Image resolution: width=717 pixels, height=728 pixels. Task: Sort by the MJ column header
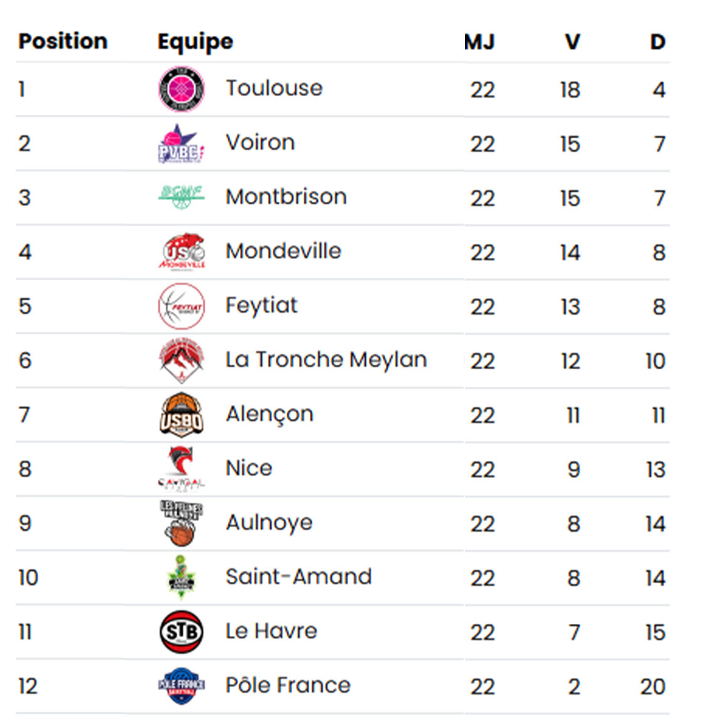(479, 42)
